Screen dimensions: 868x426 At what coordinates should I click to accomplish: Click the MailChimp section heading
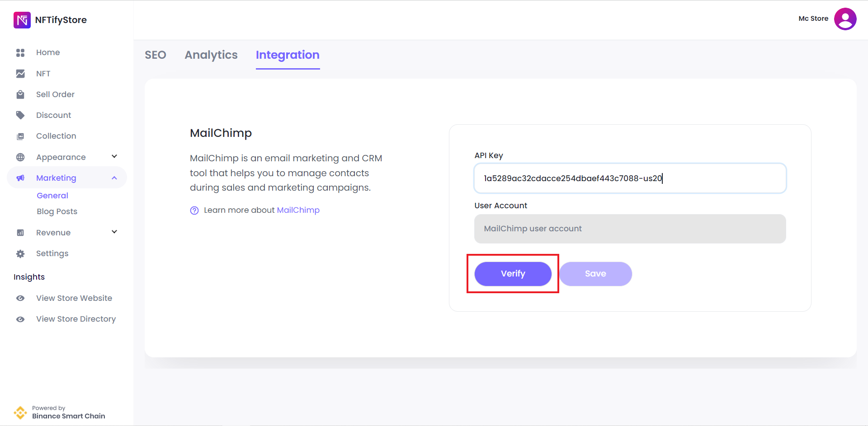pyautogui.click(x=221, y=133)
